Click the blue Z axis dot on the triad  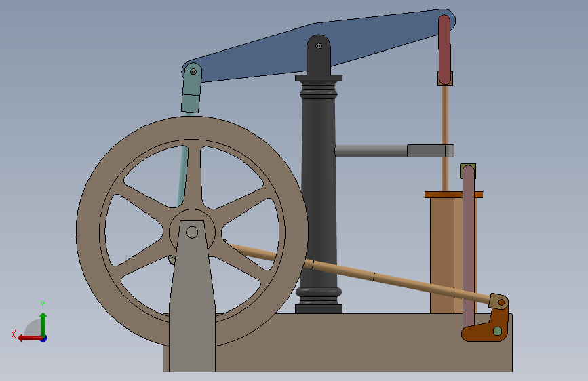[x=44, y=339]
